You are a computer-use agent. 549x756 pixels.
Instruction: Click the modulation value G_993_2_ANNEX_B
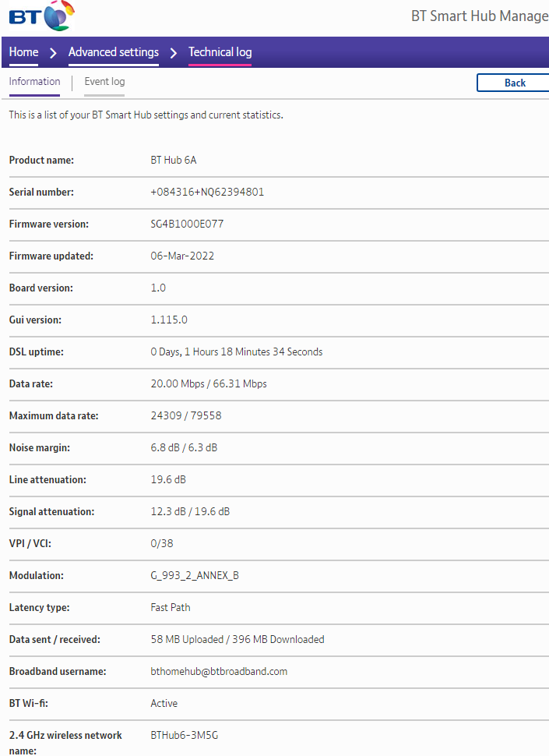coord(195,575)
